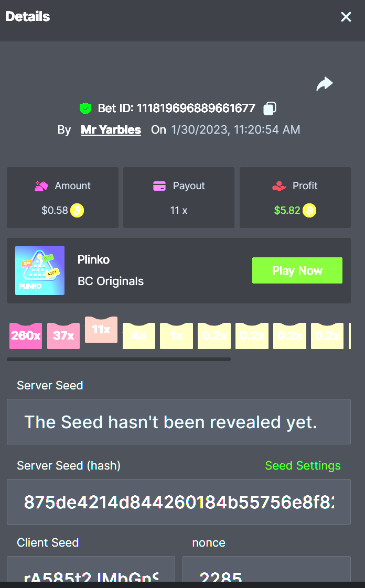This screenshot has height=588, width=365.
Task: Select the 260x multiplier bucket
Action: point(26,335)
